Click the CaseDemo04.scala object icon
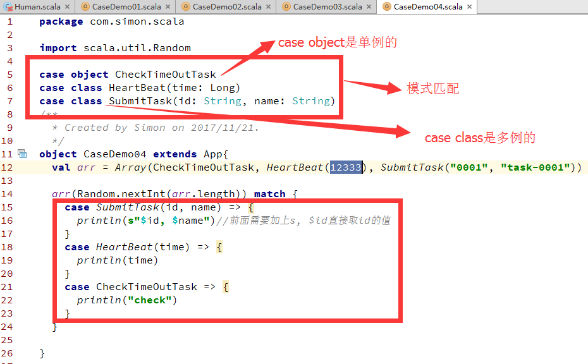Screen dimensions: 588x364 386,6
